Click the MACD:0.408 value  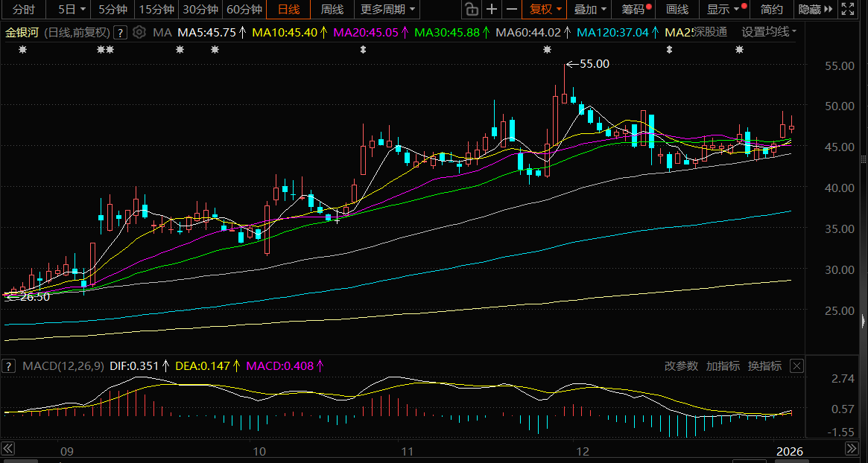[x=280, y=365]
